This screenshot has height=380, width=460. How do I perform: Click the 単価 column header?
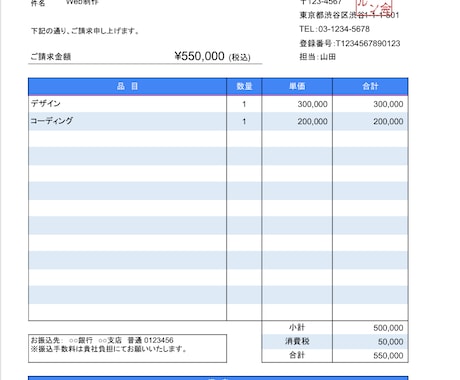[297, 87]
